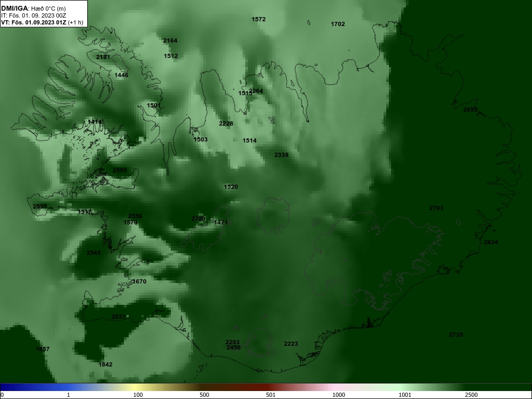The width and height of the screenshot is (532, 399).
Task: Click the value 2556
Action: click(x=135, y=216)
